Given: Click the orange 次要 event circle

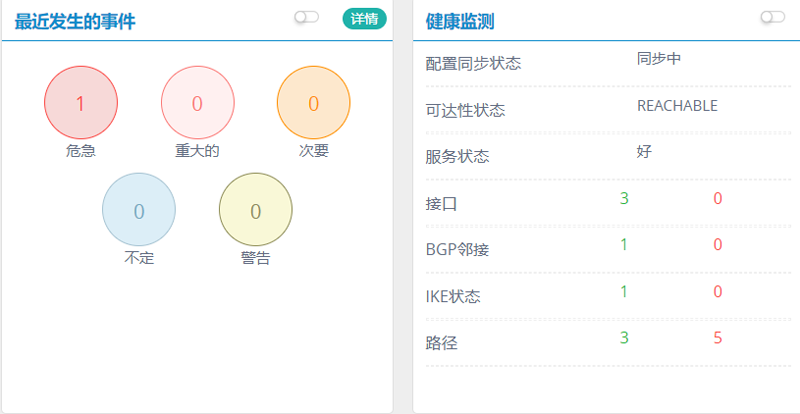Looking at the screenshot, I should click(x=313, y=103).
